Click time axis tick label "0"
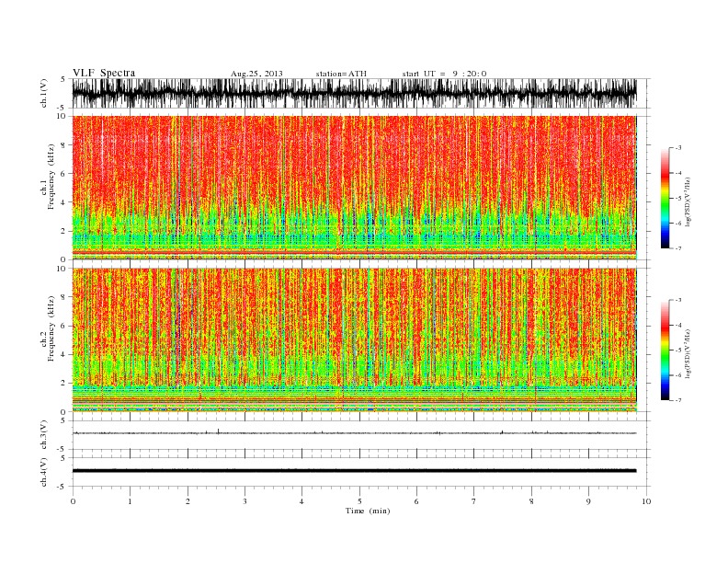 (73, 501)
